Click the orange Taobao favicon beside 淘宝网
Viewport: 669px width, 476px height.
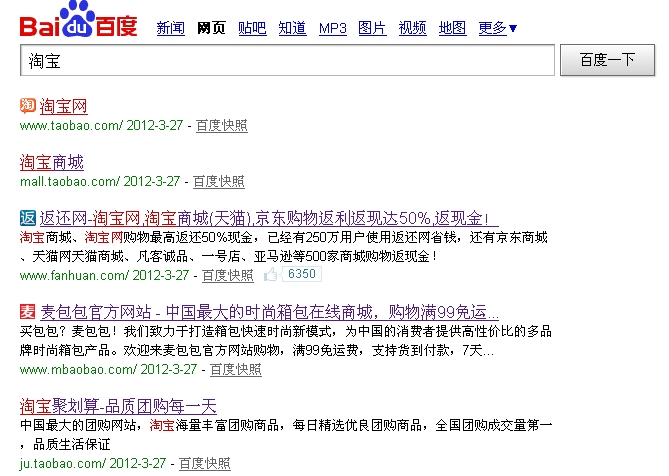(27, 106)
